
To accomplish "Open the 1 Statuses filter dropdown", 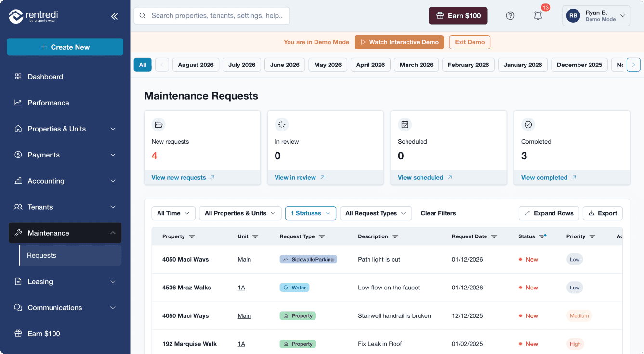I will coord(311,213).
